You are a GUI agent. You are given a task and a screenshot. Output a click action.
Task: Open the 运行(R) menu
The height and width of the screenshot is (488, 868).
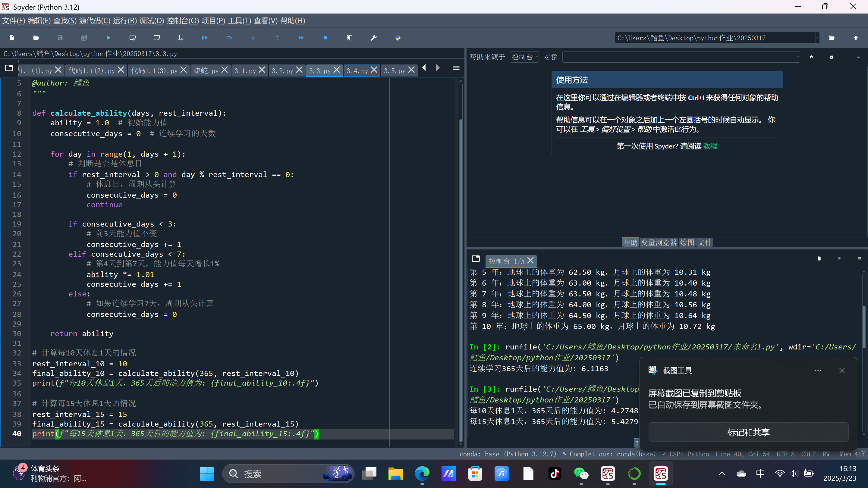click(124, 21)
